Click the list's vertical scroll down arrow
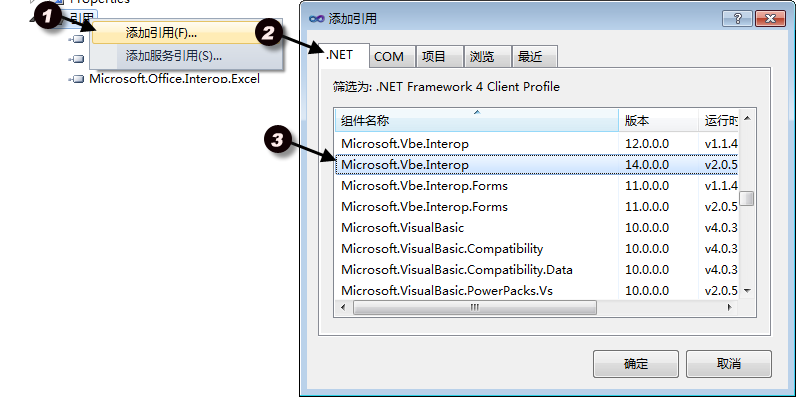The width and height of the screenshot is (796, 397). [x=747, y=290]
